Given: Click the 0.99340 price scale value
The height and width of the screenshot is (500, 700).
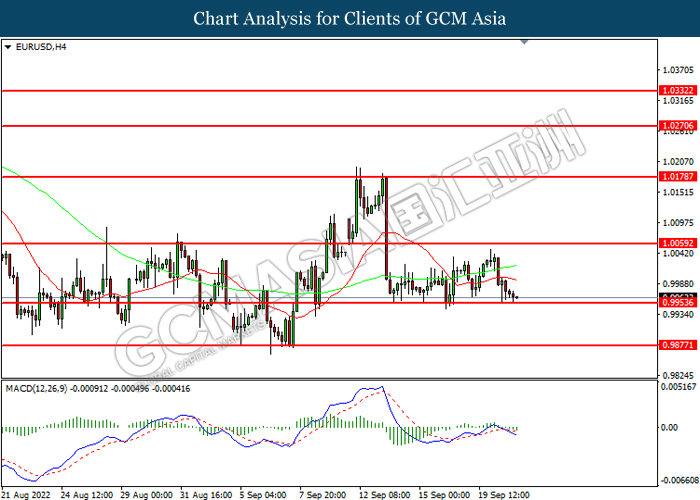Looking at the screenshot, I should pos(679,315).
